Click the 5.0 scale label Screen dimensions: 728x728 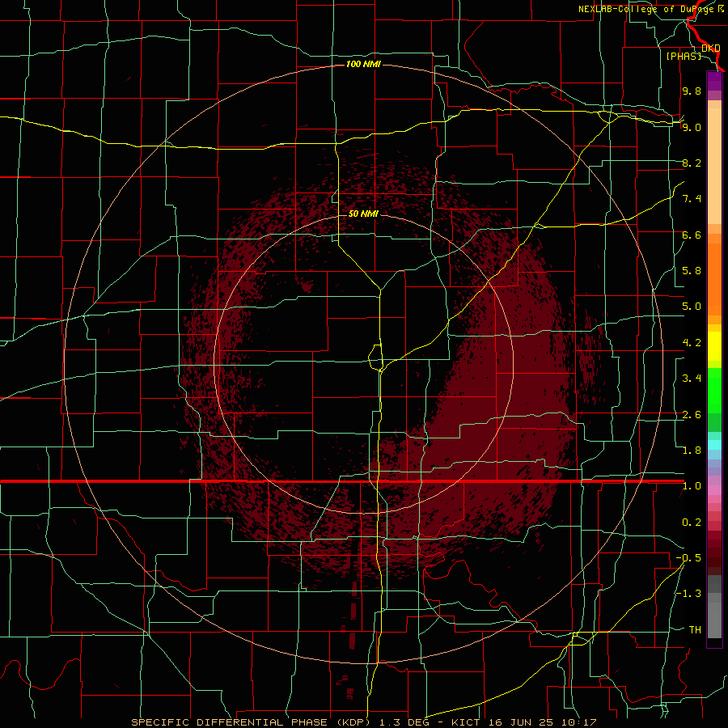tap(692, 307)
